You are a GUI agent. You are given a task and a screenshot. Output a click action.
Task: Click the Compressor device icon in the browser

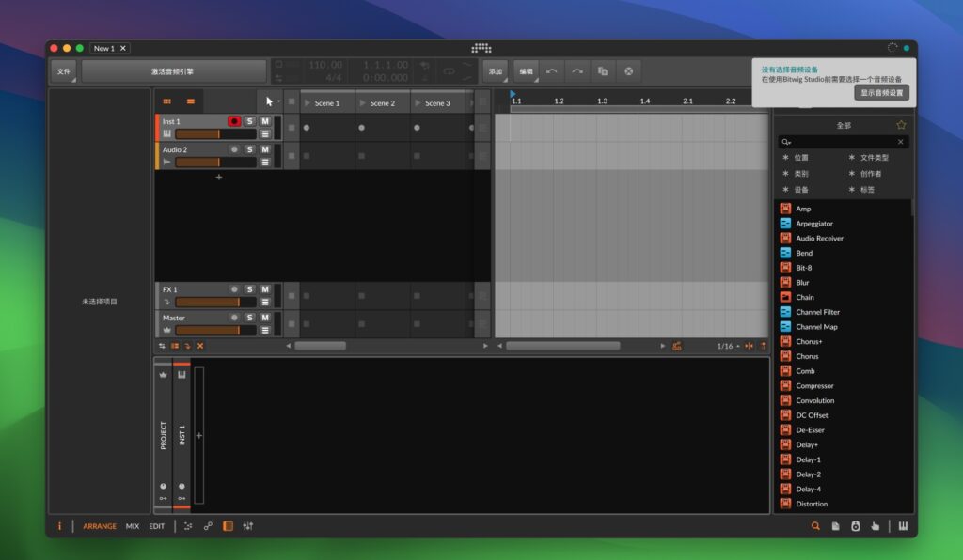(784, 385)
